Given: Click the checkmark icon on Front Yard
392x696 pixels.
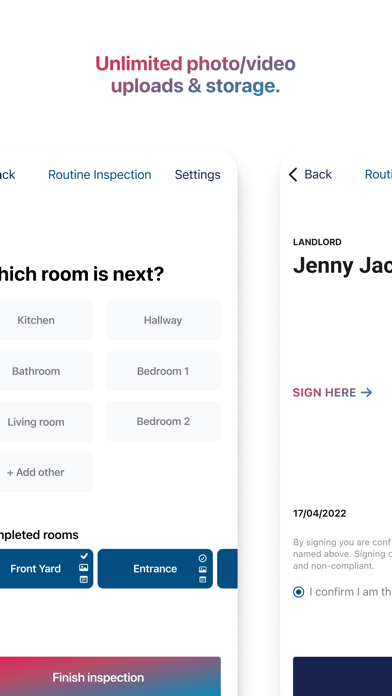Looking at the screenshot, I should [84, 556].
